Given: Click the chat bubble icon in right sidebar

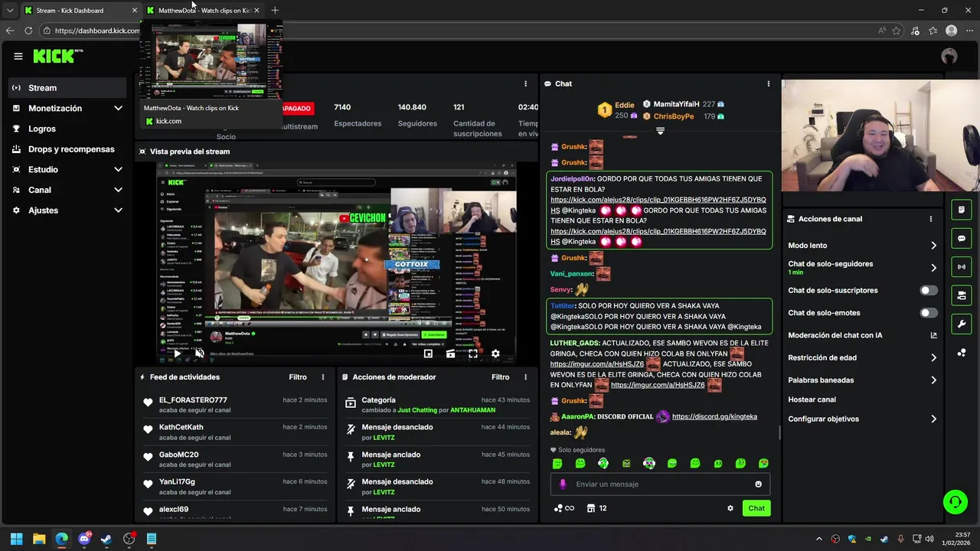Looking at the screenshot, I should coord(962,238).
